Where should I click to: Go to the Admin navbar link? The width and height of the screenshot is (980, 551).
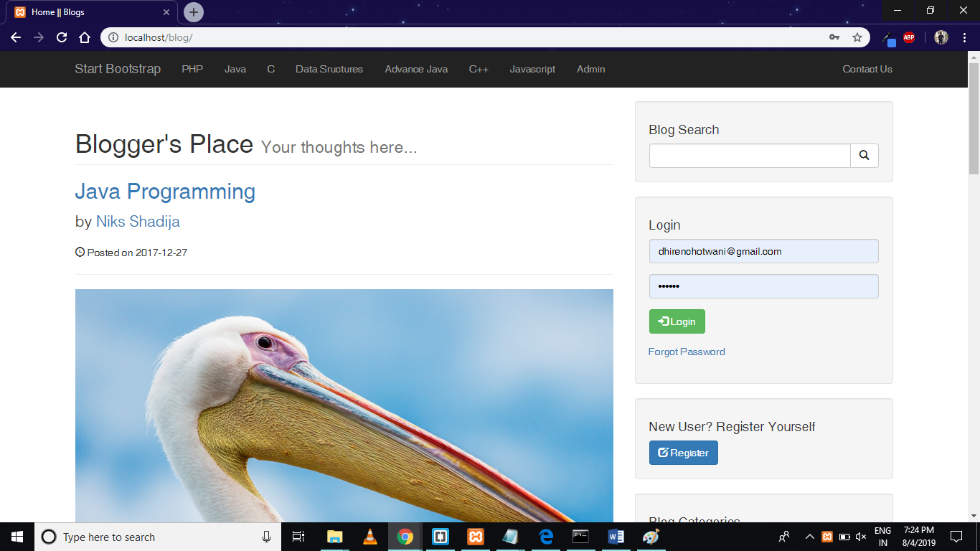pos(590,69)
